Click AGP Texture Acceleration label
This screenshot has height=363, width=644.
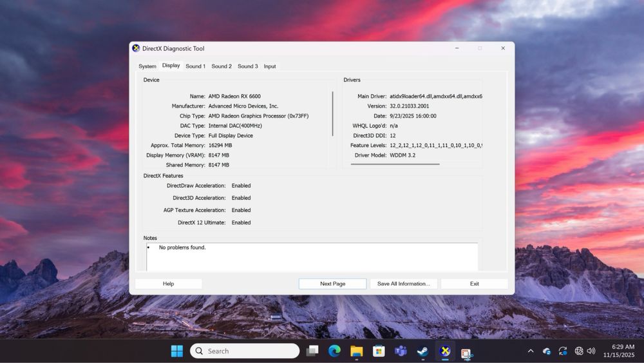coord(194,210)
